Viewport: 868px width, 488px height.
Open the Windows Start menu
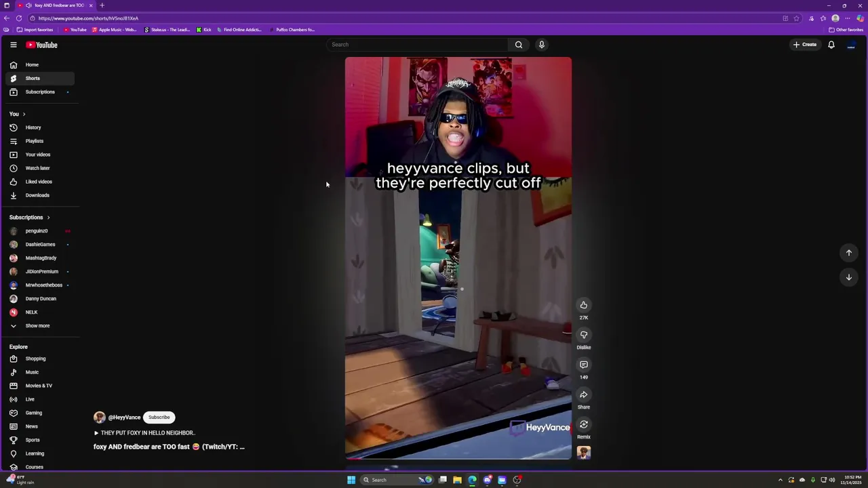pyautogui.click(x=351, y=480)
